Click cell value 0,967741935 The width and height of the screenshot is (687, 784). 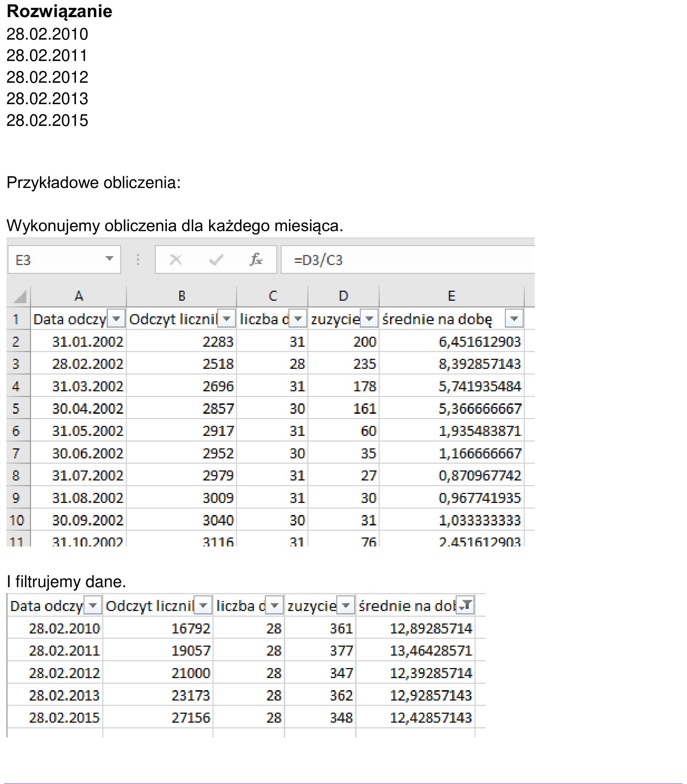click(452, 498)
